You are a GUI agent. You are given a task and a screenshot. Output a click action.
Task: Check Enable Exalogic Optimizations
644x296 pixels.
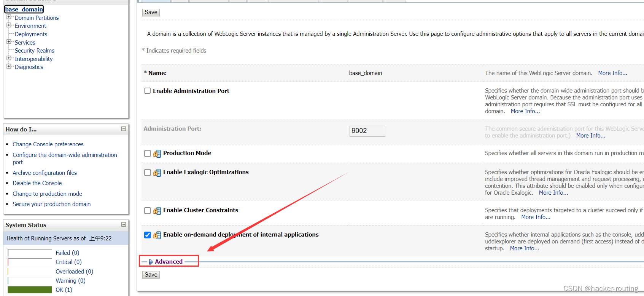click(148, 173)
